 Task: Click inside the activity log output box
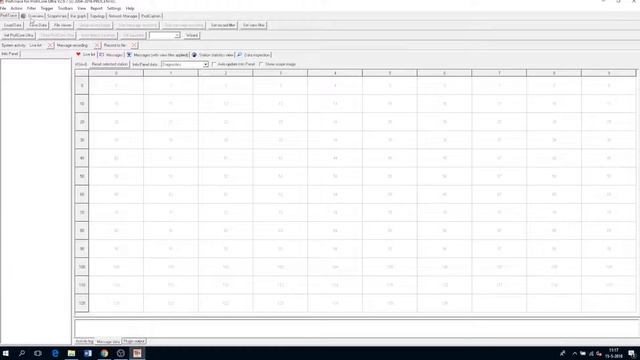coord(357,329)
